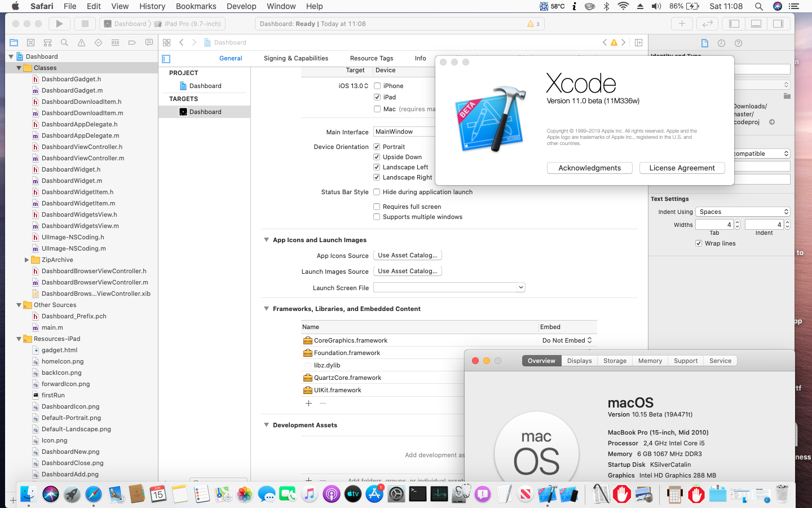Image resolution: width=812 pixels, height=508 pixels.
Task: Open the Storage tab in About This Mac
Action: tap(615, 361)
